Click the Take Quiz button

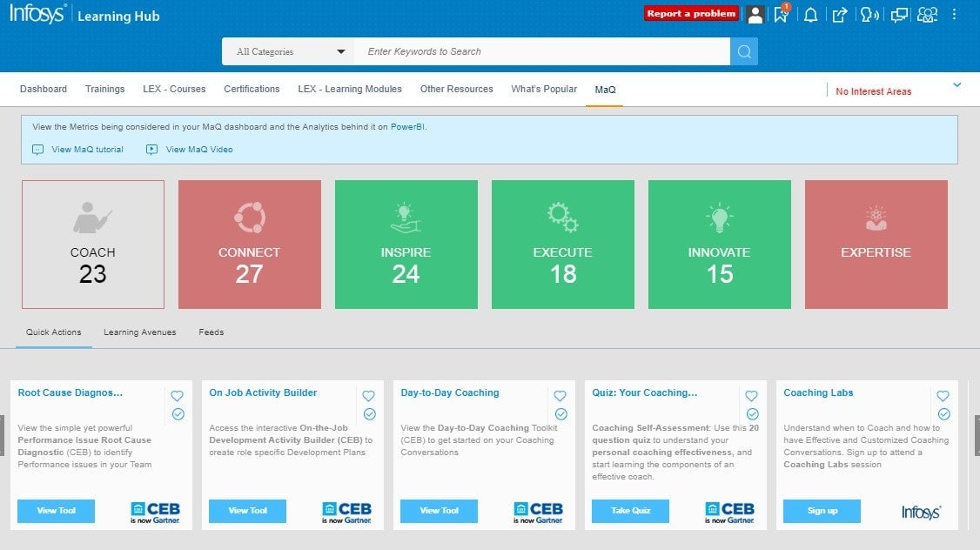[x=631, y=511]
